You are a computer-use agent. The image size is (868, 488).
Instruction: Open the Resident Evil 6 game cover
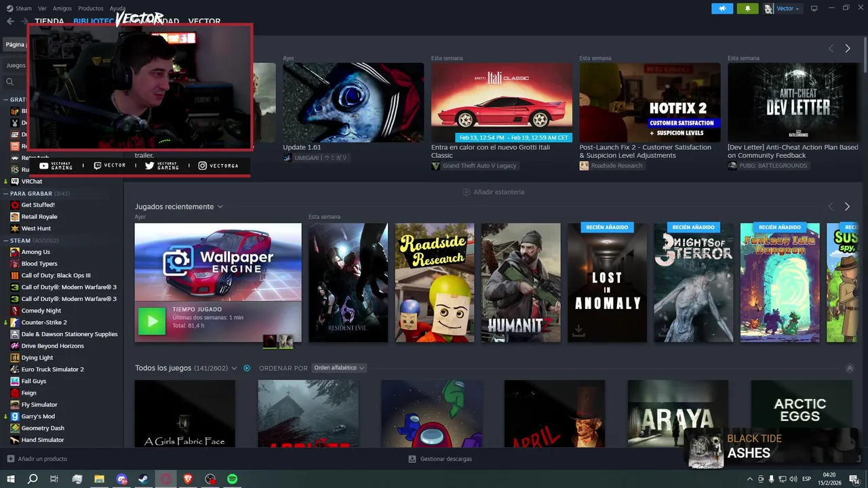coord(348,283)
